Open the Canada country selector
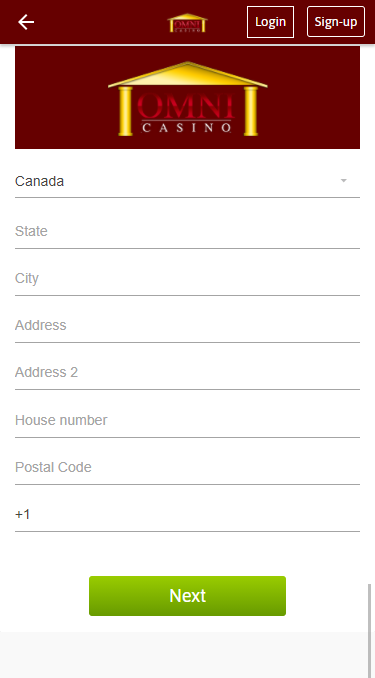 pos(187,182)
